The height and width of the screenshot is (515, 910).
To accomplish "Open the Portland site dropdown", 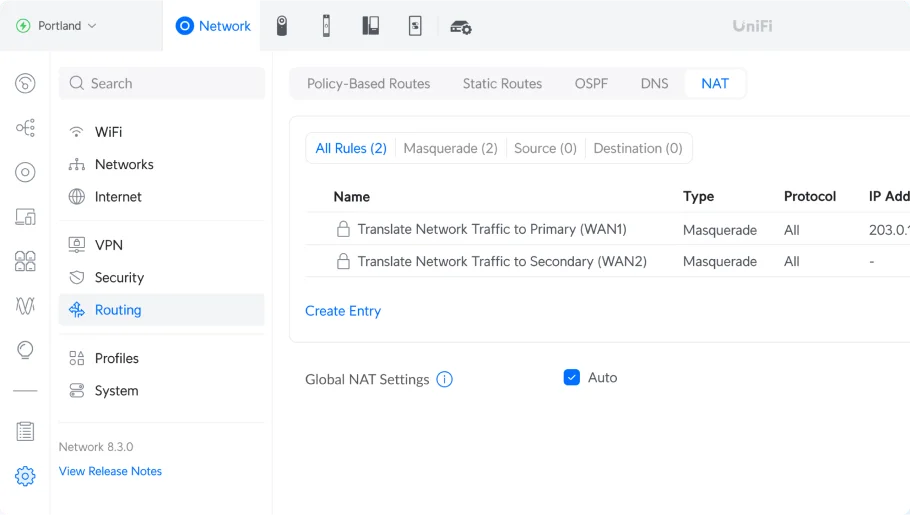I will click(x=56, y=26).
